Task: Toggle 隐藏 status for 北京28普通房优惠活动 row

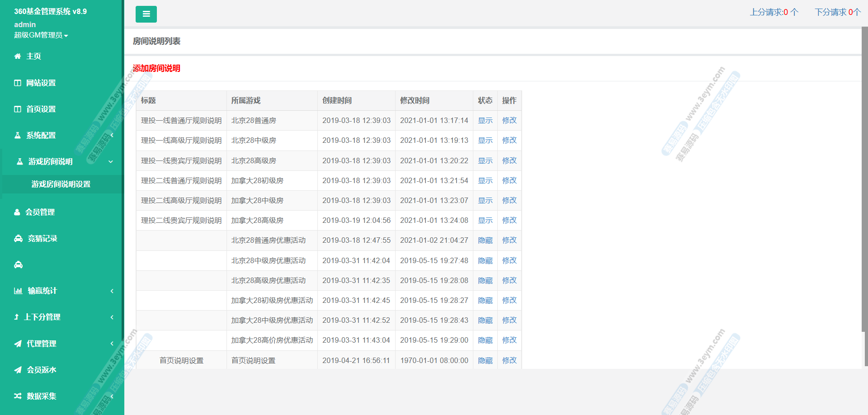Action: pyautogui.click(x=485, y=241)
